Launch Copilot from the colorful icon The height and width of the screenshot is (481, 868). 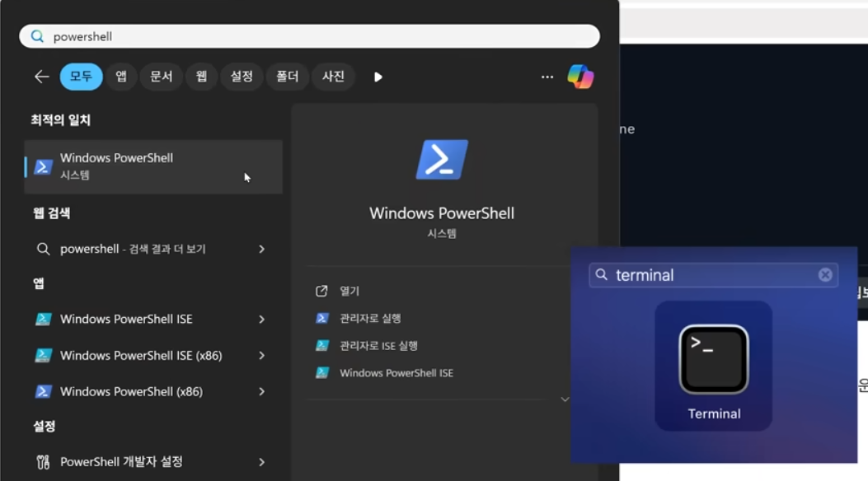click(x=580, y=77)
